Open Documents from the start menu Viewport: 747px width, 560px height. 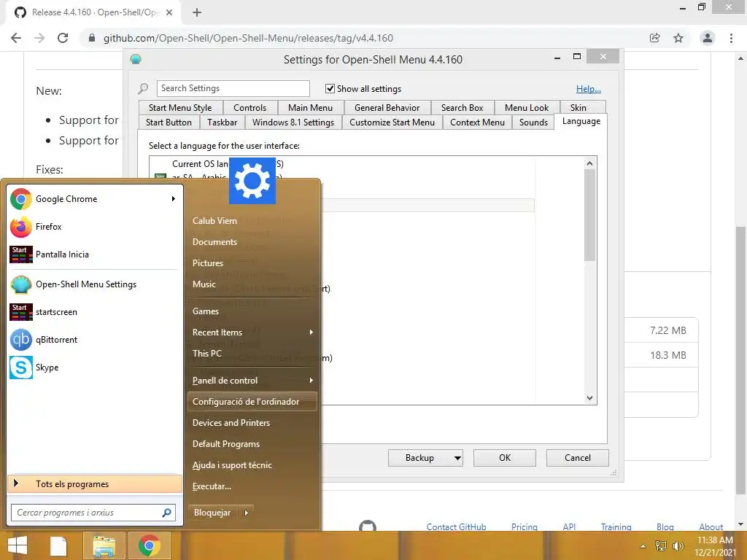tap(252, 242)
